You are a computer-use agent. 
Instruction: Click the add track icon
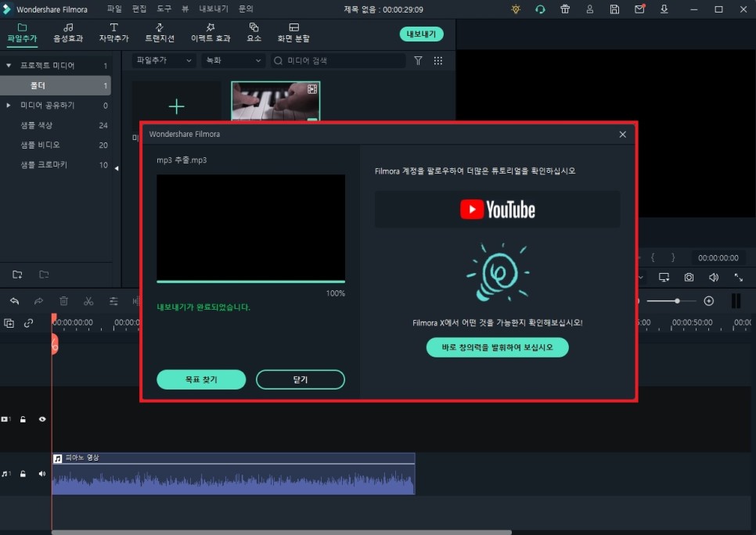9,323
